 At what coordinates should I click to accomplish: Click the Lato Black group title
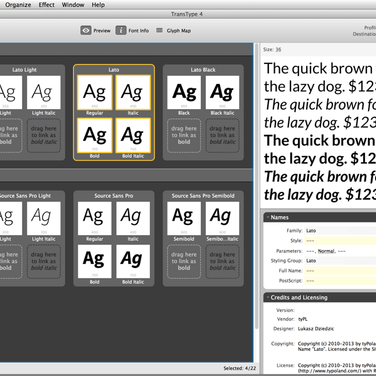(x=203, y=70)
